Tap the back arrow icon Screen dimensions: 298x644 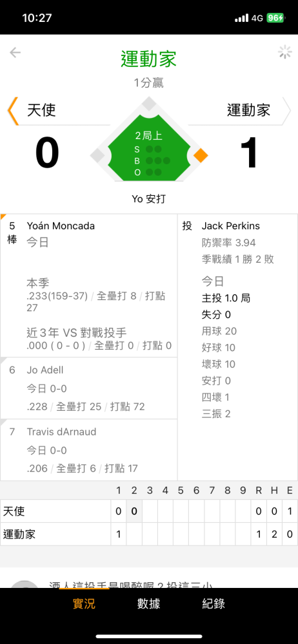coord(15,52)
